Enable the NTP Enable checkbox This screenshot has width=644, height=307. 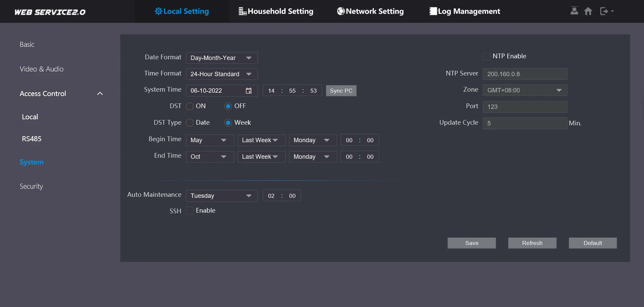486,56
